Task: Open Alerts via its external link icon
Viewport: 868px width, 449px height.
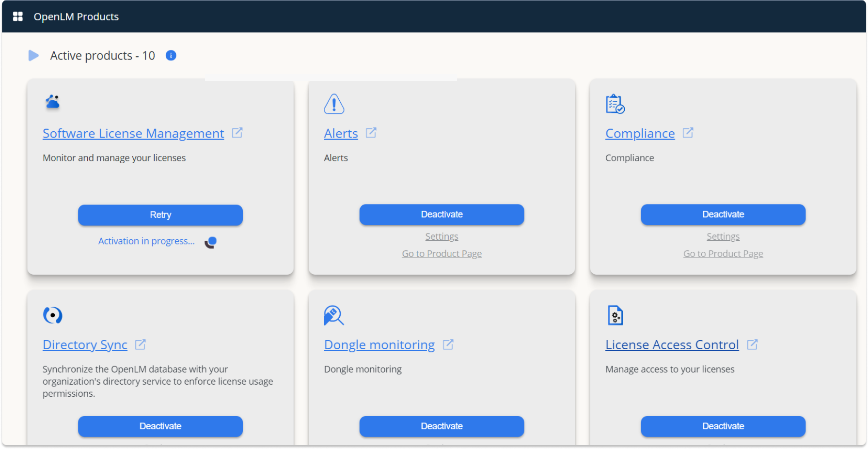Action: (x=371, y=132)
